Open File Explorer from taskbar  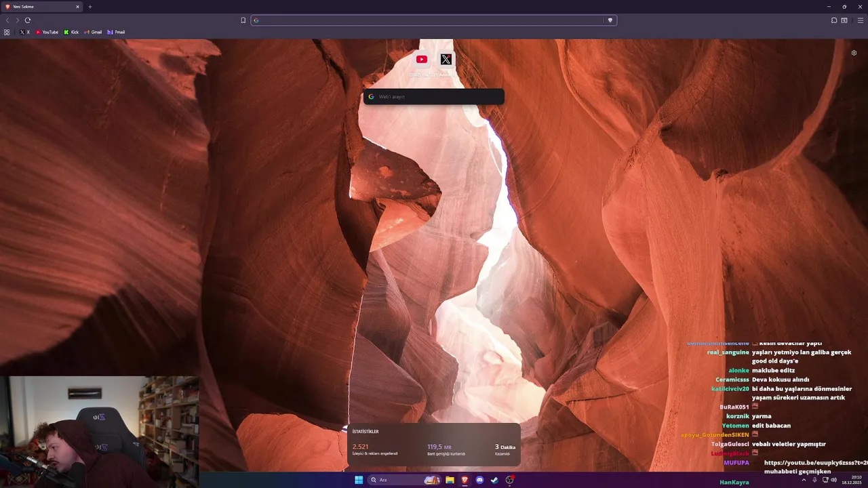pos(450,480)
